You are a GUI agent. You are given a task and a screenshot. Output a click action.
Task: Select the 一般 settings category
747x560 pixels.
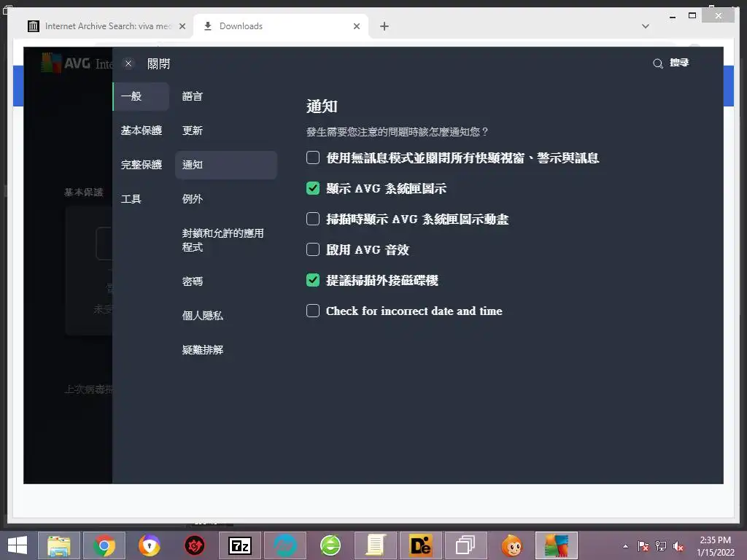click(x=141, y=96)
